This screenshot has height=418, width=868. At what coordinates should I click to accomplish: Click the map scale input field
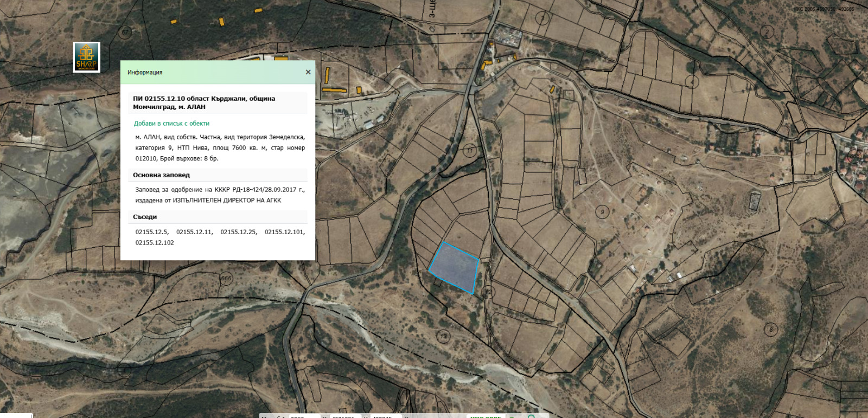click(x=304, y=416)
